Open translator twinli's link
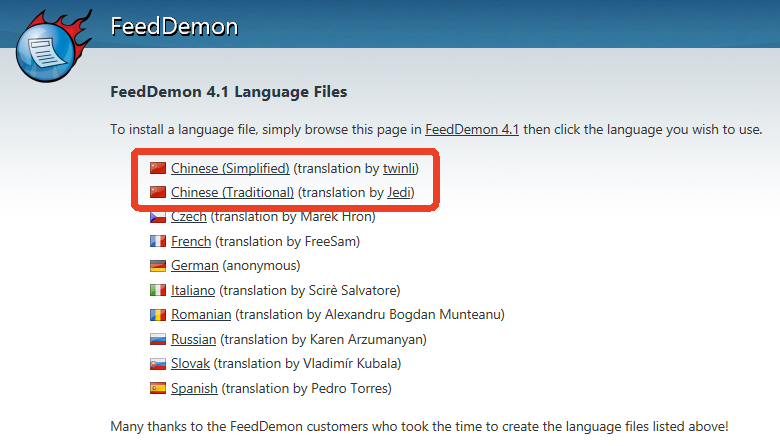The height and width of the screenshot is (446, 780). click(x=399, y=168)
